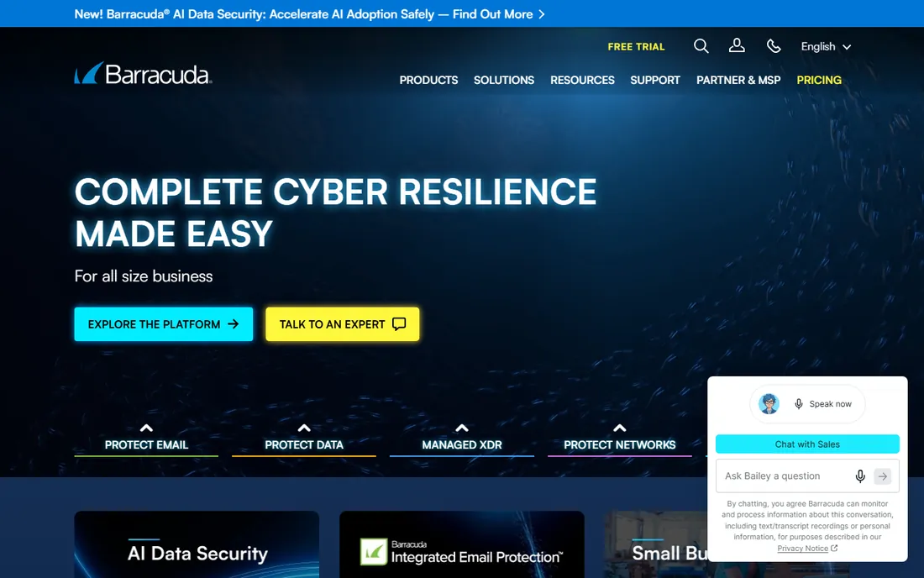
Task: Click the external link icon by Privacy Notice
Action: [x=834, y=548]
